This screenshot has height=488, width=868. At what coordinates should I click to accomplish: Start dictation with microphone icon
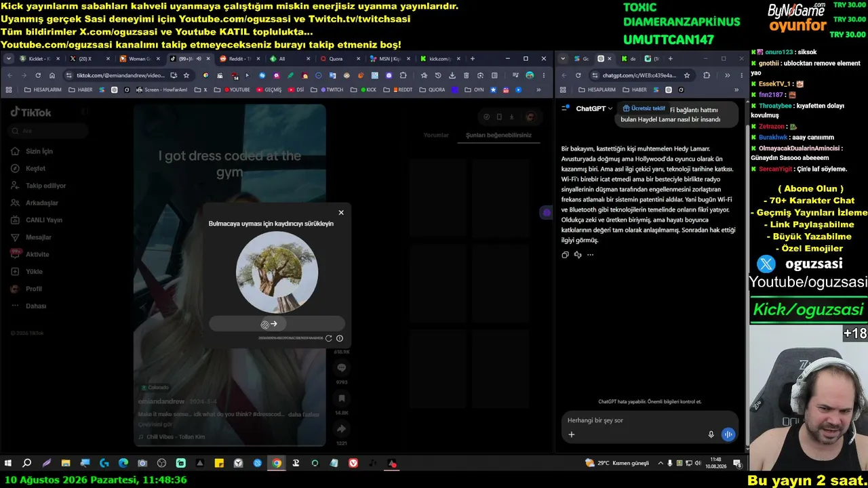711,434
